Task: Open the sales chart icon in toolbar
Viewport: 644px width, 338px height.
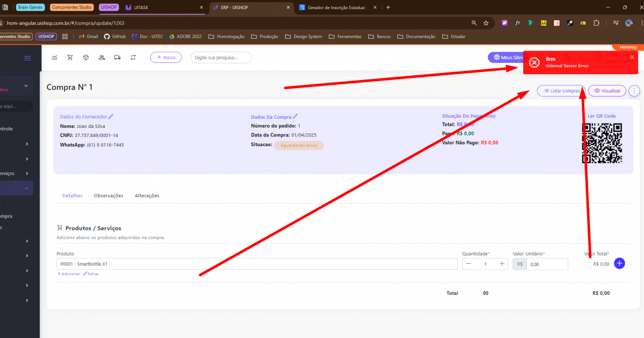Action: 54,57
